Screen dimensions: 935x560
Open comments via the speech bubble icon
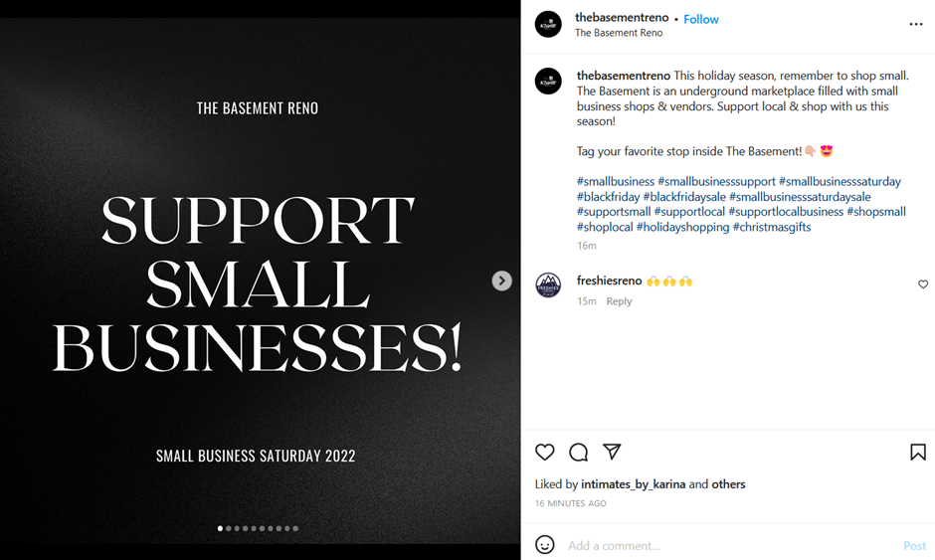click(x=579, y=452)
